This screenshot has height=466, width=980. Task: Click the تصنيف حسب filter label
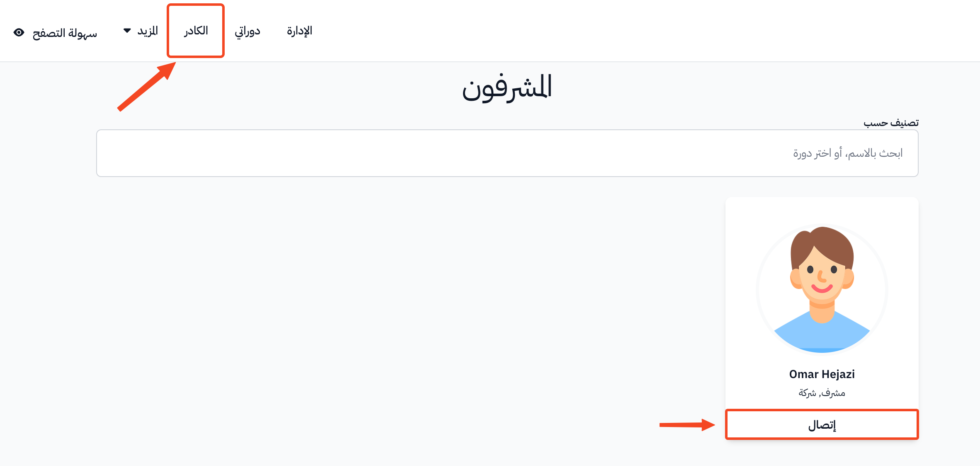(891, 123)
